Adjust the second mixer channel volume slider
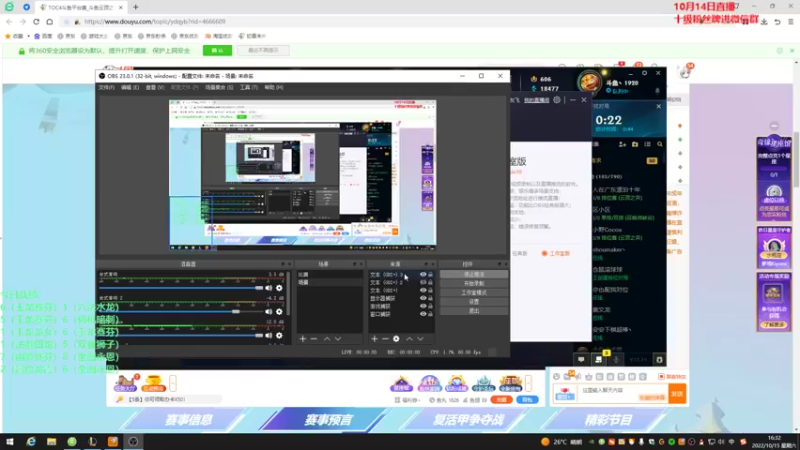 [181, 312]
